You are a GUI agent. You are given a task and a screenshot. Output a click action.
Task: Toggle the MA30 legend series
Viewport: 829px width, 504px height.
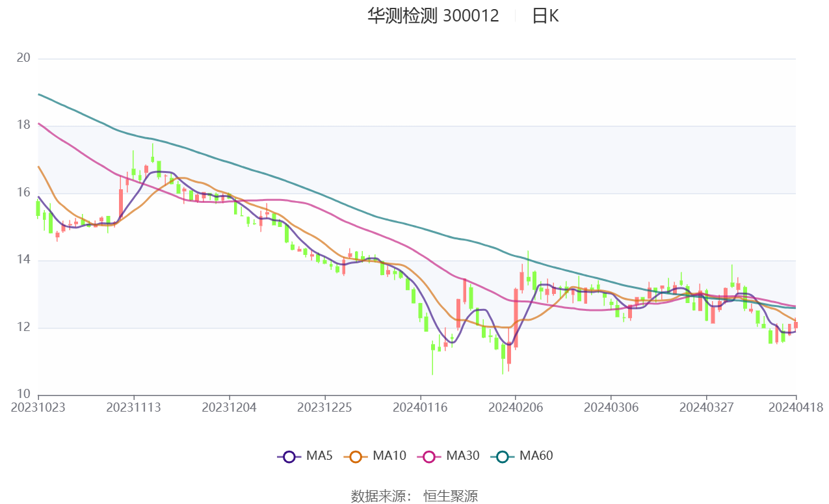(x=449, y=456)
